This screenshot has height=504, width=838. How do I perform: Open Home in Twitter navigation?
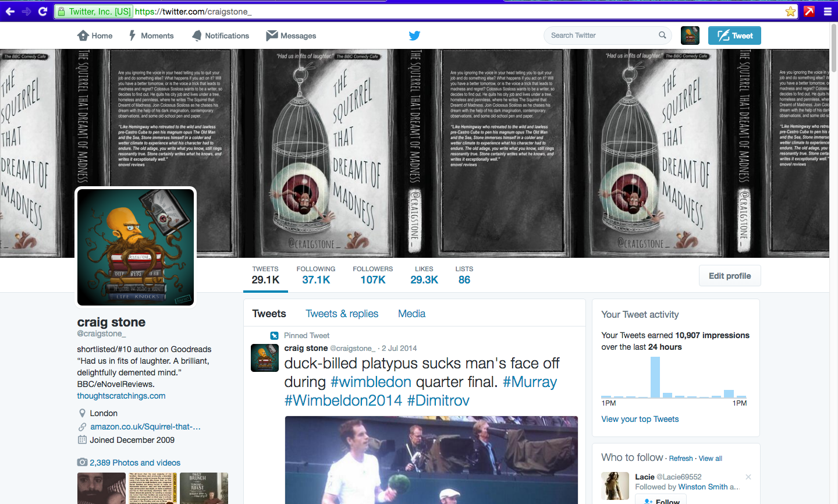(x=95, y=36)
